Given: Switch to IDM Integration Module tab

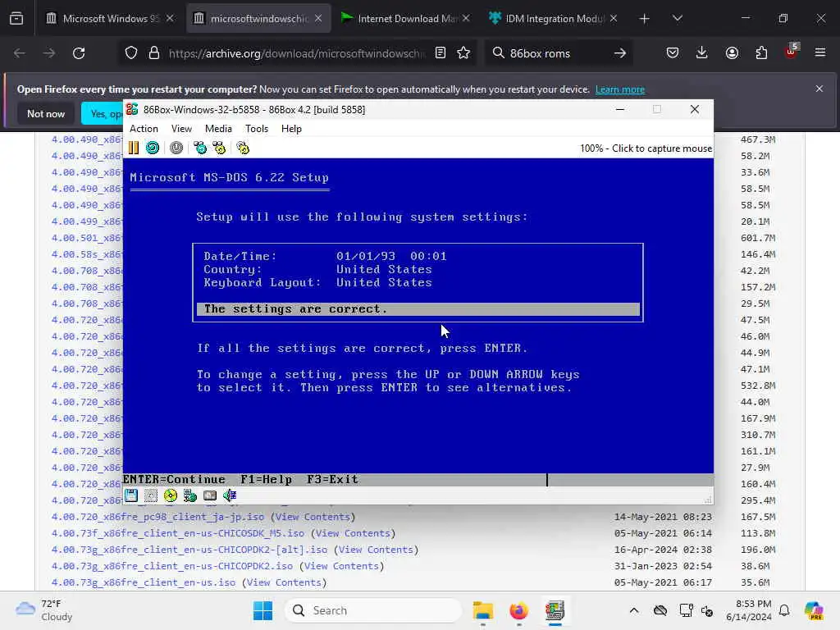Looking at the screenshot, I should pos(553,19).
